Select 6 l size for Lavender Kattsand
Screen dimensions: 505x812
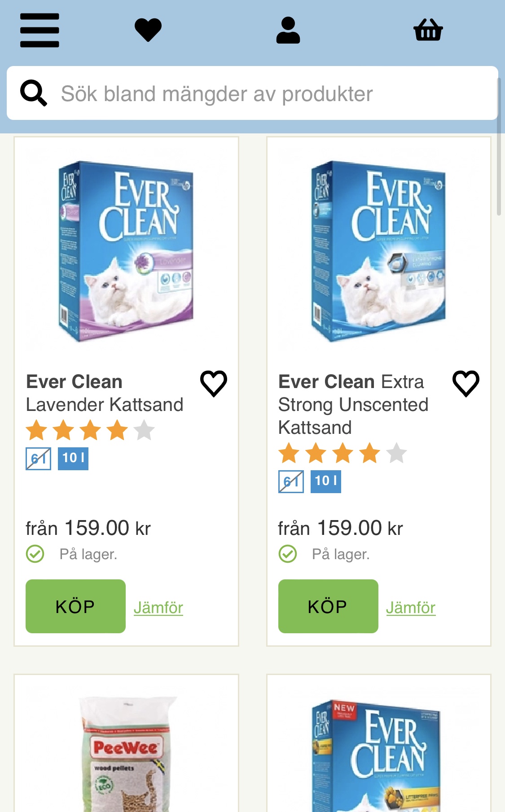[39, 459]
